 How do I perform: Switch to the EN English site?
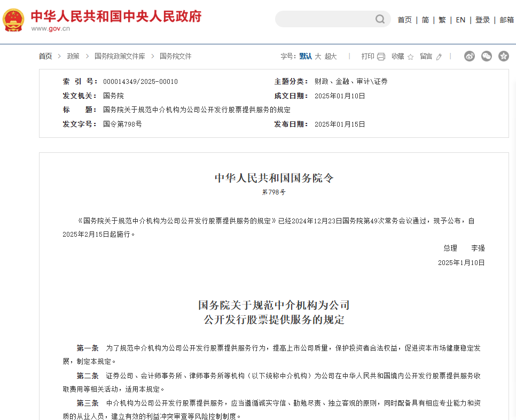(x=460, y=20)
